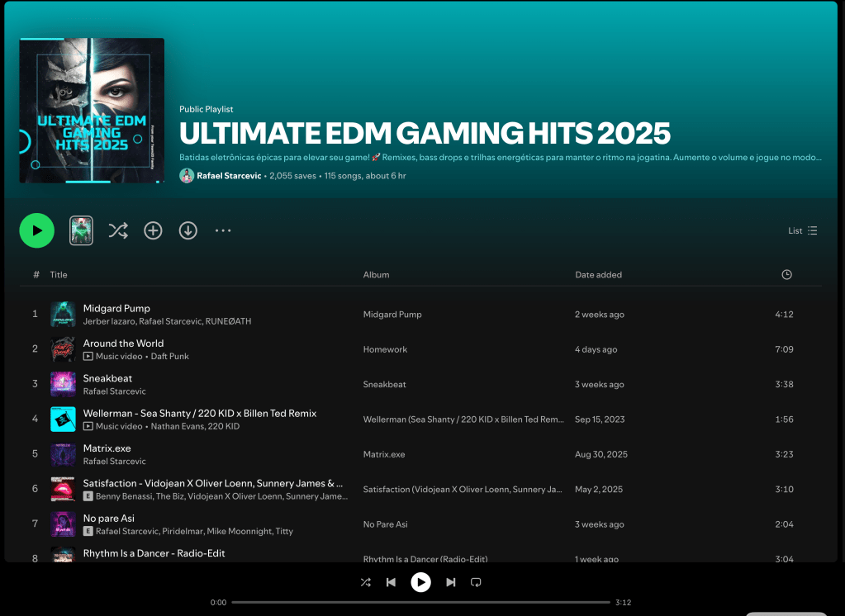Open No Pare Asi album link

point(385,524)
